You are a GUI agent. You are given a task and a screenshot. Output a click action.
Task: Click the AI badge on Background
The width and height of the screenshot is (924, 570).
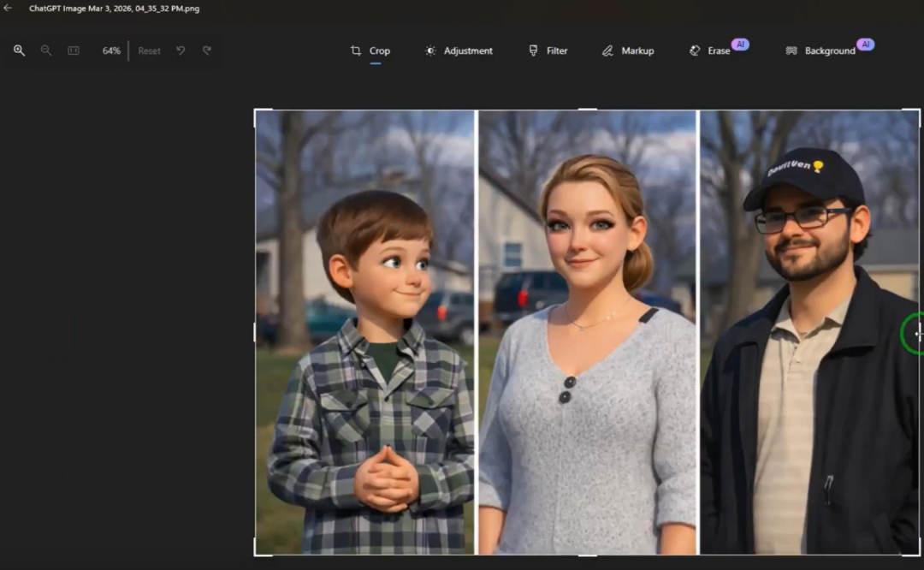tap(865, 44)
